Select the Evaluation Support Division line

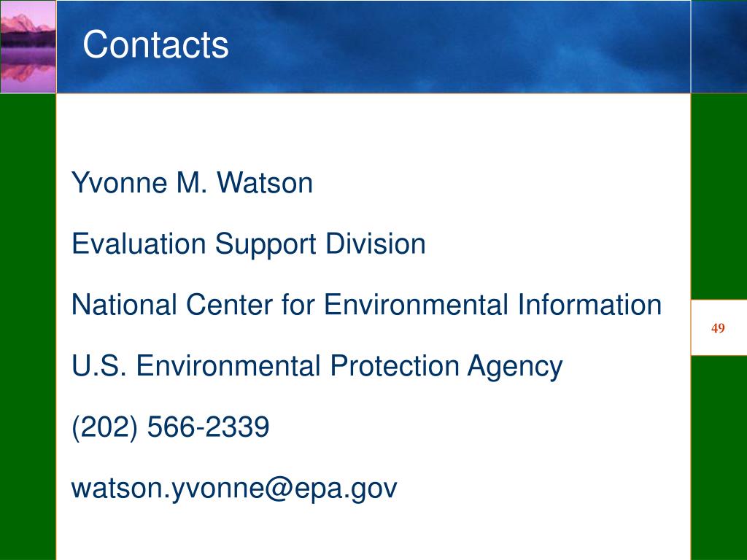[x=248, y=245]
